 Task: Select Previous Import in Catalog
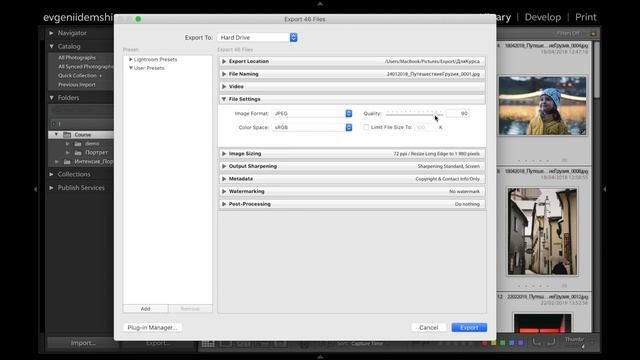77,84
